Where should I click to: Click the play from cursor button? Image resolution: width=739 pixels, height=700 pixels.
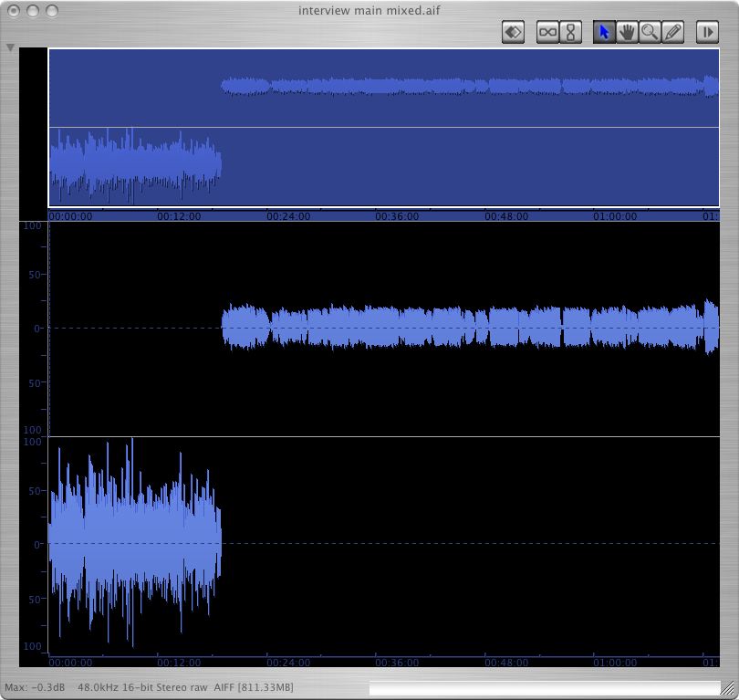click(x=707, y=33)
